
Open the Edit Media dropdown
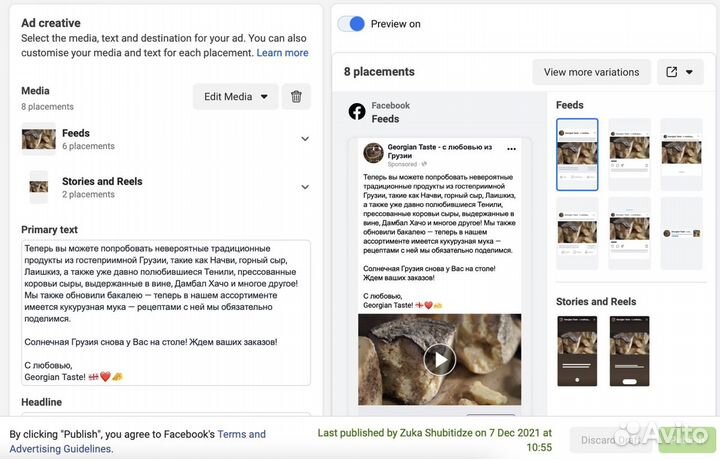pos(235,97)
